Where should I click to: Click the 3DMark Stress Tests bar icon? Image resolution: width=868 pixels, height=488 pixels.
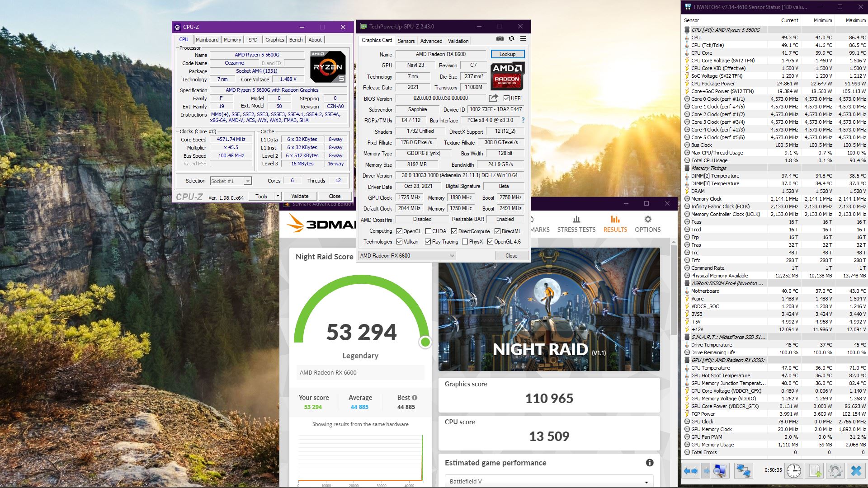tap(576, 219)
